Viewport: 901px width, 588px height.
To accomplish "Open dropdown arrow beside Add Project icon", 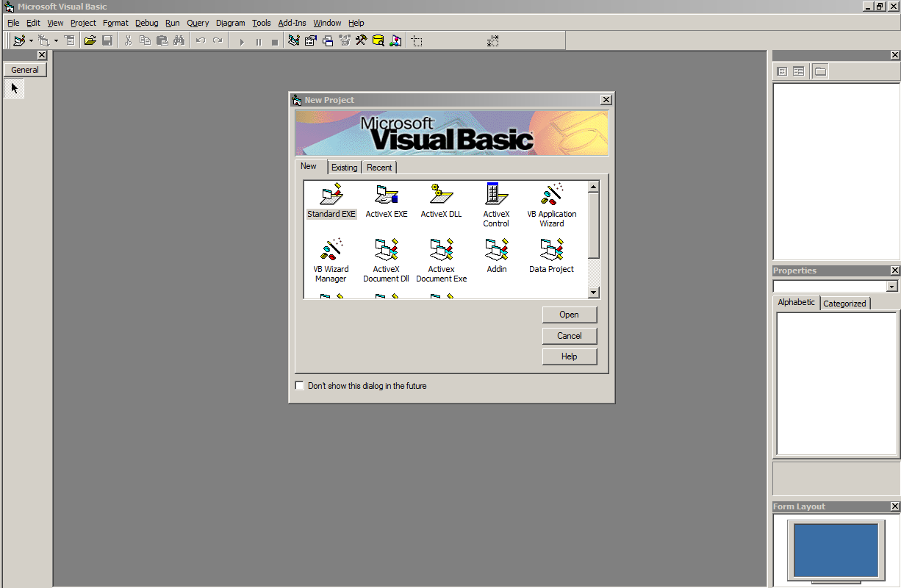I will pyautogui.click(x=31, y=41).
